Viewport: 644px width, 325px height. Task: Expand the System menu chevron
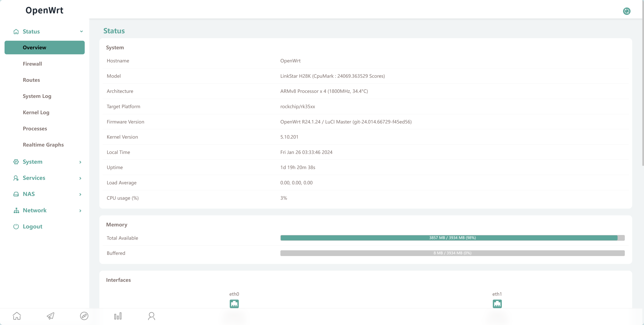(80, 162)
